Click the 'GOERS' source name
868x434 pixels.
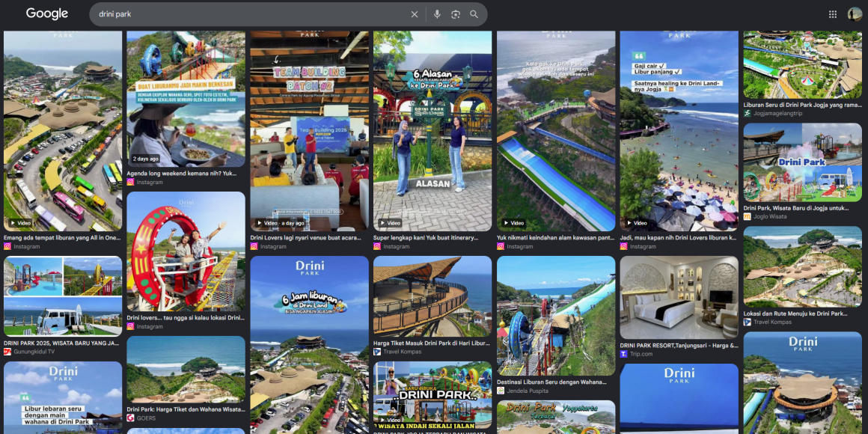pos(146,418)
